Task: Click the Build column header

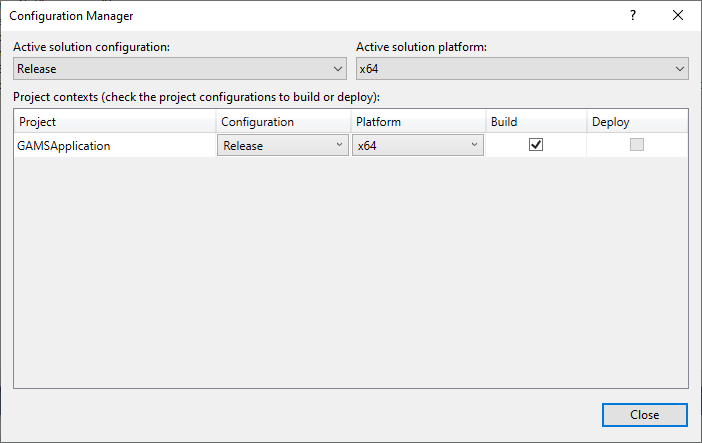Action: (x=535, y=122)
